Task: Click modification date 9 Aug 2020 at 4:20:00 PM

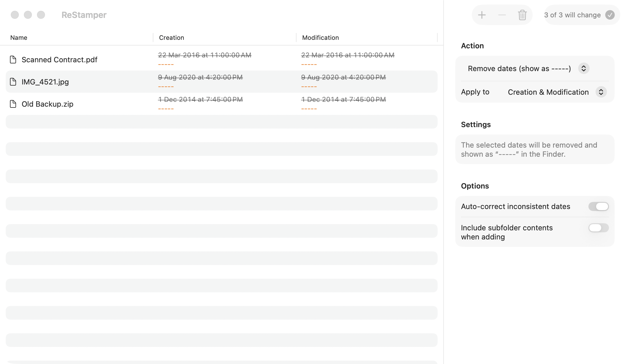Action: 344,77
